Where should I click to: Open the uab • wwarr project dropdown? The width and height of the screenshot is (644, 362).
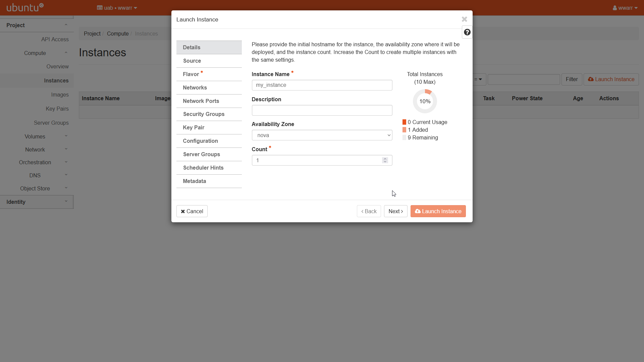point(117,8)
